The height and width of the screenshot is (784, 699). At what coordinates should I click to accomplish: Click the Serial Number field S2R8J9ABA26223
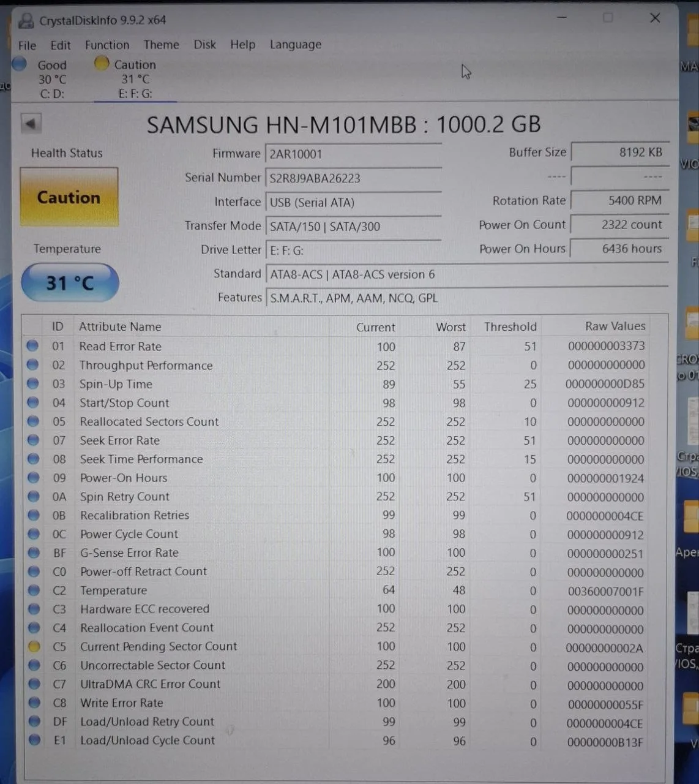[x=353, y=178]
